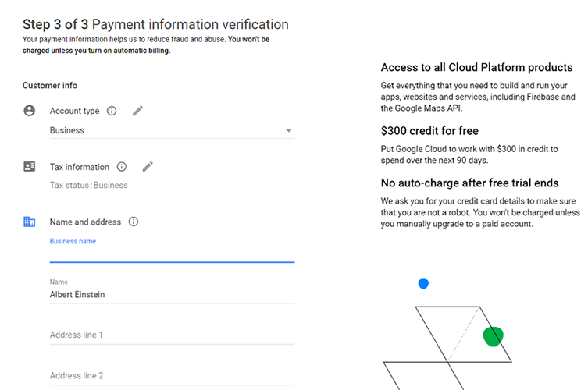Click the Address line 1 field
The height and width of the screenshot is (390, 588).
(x=172, y=335)
